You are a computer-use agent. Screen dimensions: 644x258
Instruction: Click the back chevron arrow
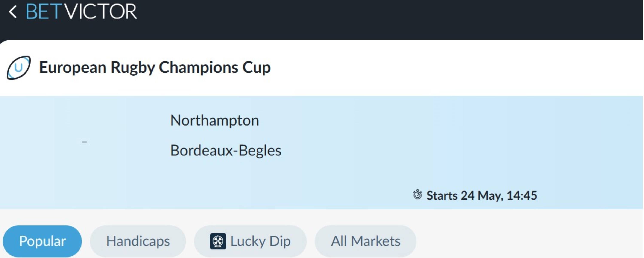(x=12, y=12)
